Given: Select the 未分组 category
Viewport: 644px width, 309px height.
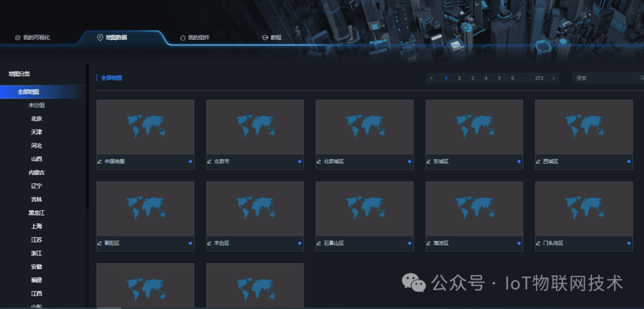Looking at the screenshot, I should click(x=36, y=105).
